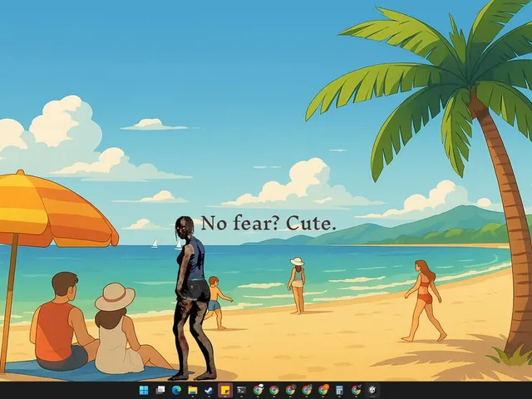Launch Microsoft Edge from the taskbar
This screenshot has height=399, width=532.
pos(176,390)
